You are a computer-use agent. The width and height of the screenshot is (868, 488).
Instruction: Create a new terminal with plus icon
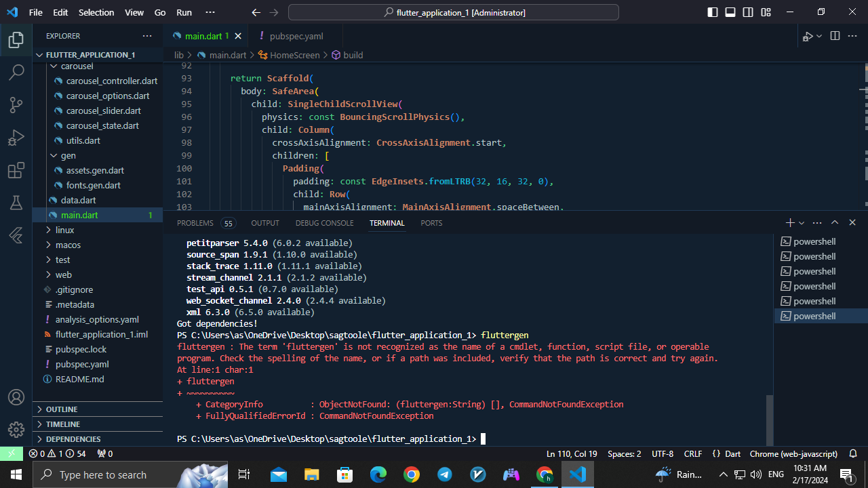790,222
